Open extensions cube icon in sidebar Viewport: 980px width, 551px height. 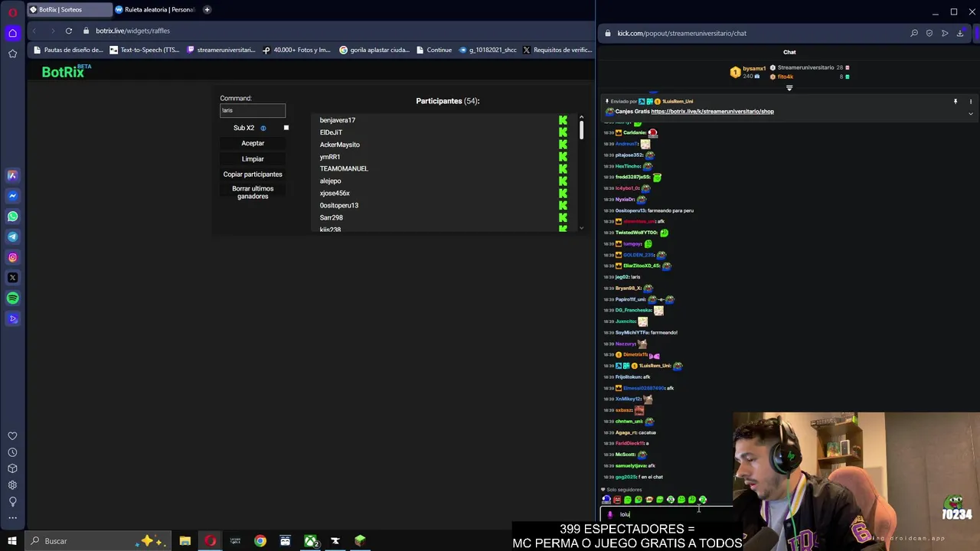click(x=12, y=468)
